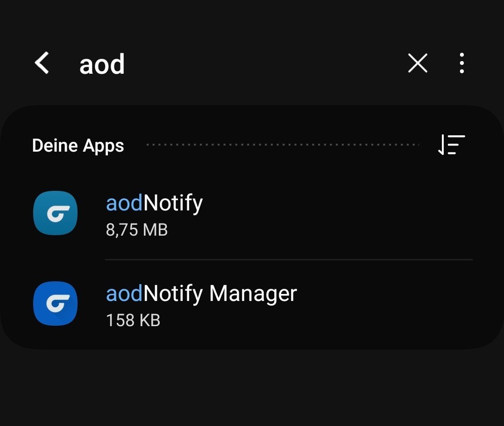Image resolution: width=504 pixels, height=426 pixels.
Task: Click the word "Notify" in aodNotify Manager
Action: pyautogui.click(x=173, y=293)
